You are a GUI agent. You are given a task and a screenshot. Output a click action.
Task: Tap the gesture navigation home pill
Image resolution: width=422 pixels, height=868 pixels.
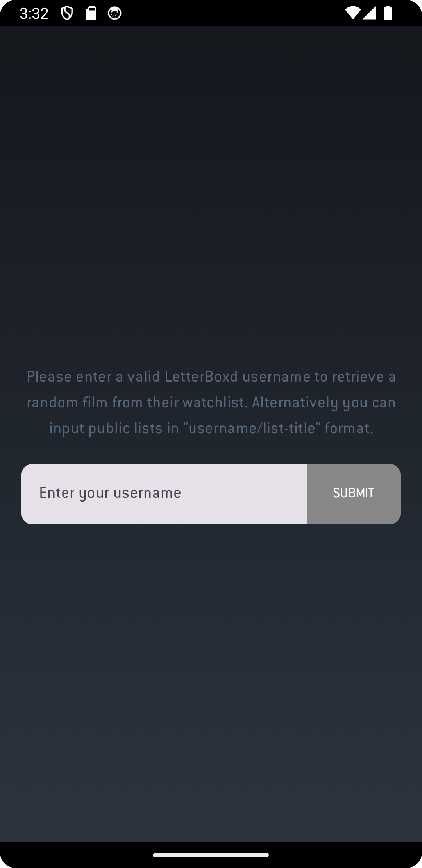click(x=211, y=855)
